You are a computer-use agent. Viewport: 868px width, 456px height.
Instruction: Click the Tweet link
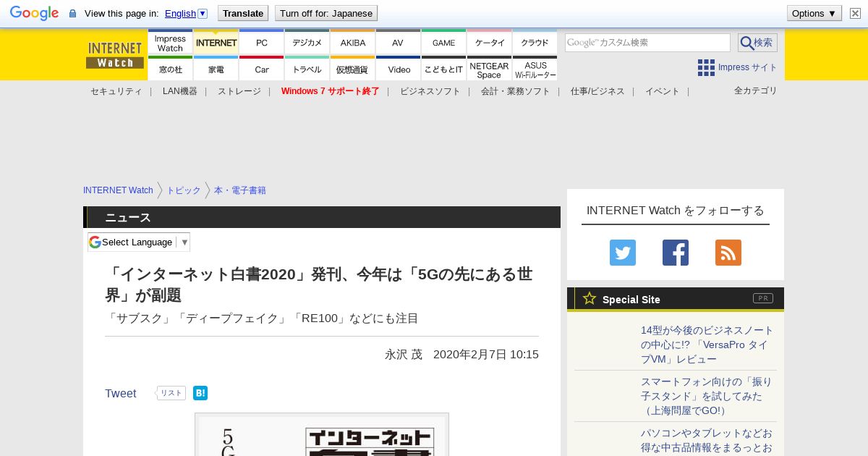pos(121,393)
